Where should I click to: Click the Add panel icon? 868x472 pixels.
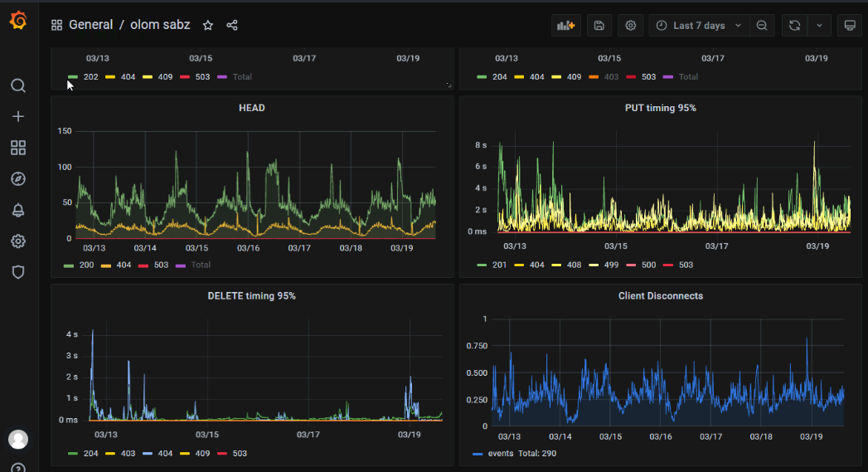[566, 26]
